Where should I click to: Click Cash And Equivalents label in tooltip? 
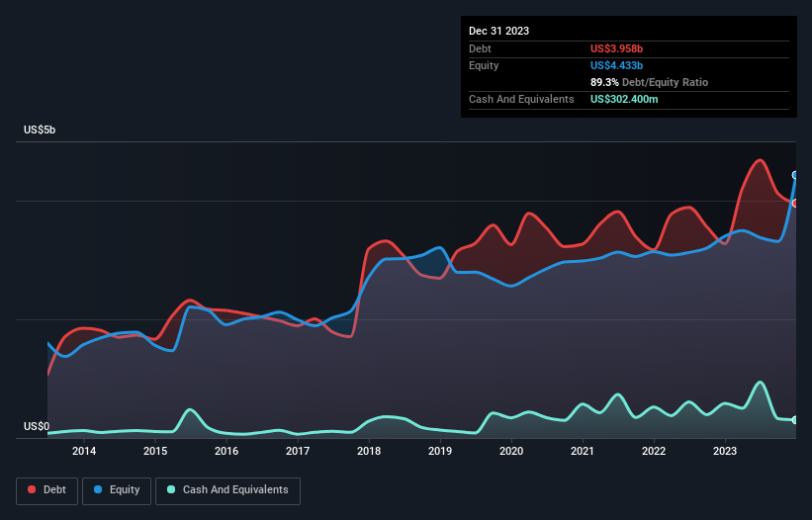click(521, 99)
